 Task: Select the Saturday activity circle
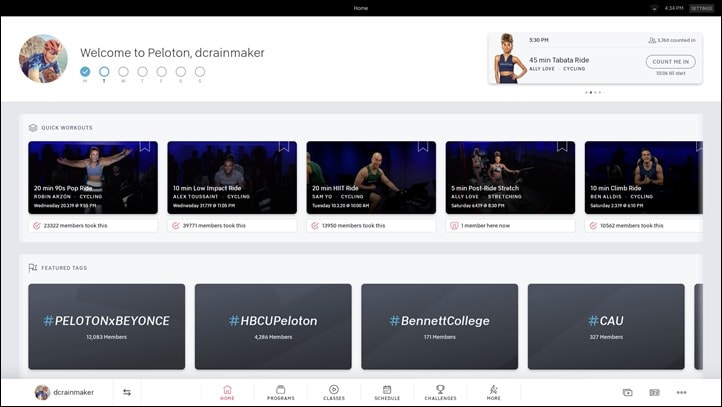(181, 71)
